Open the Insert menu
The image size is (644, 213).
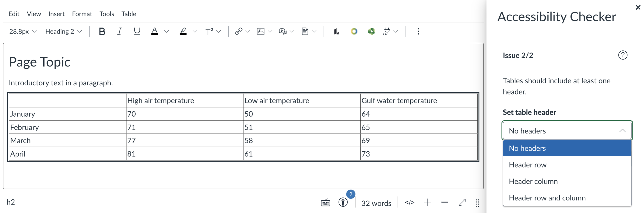56,14
